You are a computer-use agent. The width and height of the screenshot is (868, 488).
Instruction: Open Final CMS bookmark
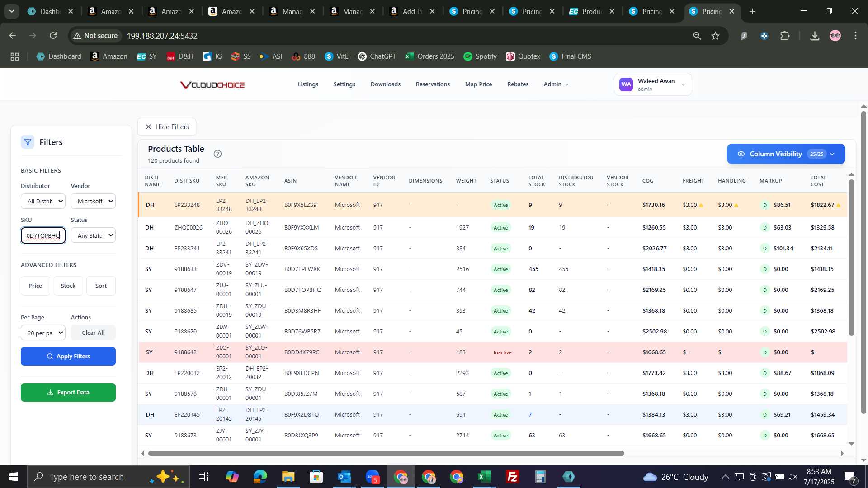click(x=571, y=56)
